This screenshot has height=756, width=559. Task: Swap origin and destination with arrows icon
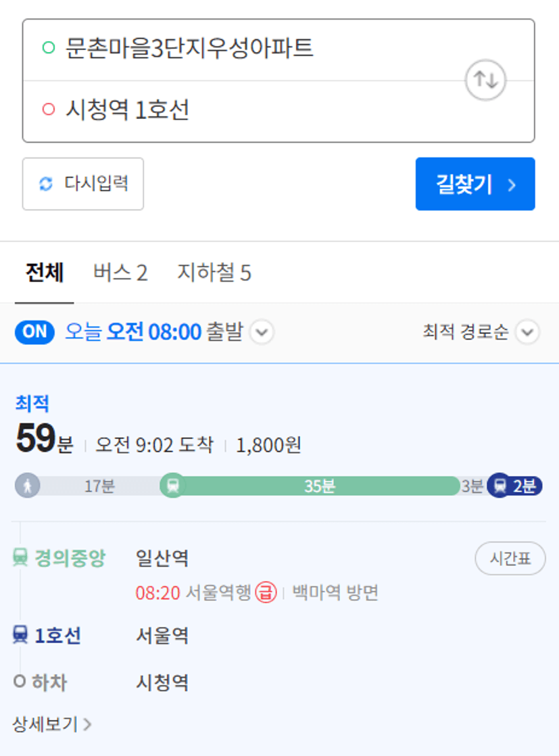[485, 80]
